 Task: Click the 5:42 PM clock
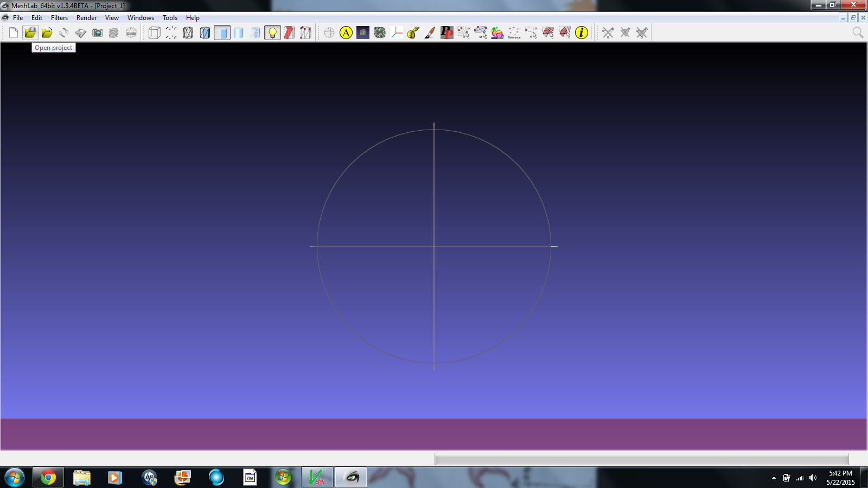tap(840, 473)
